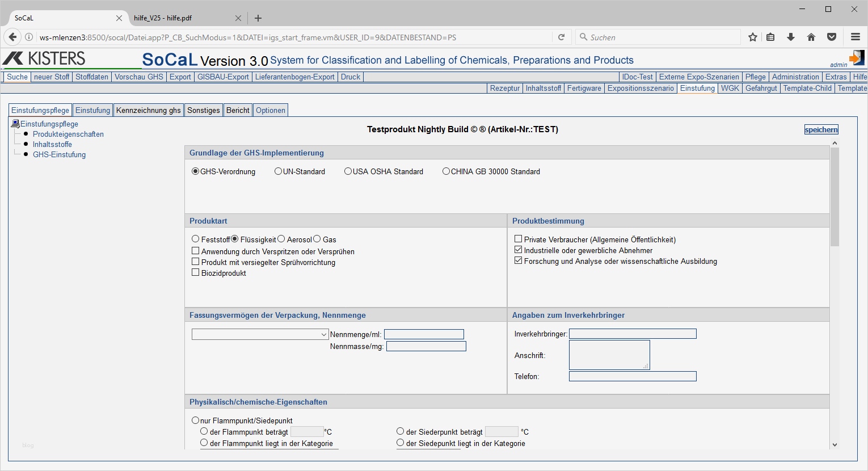
Task: Click the speichern button
Action: [x=821, y=129]
